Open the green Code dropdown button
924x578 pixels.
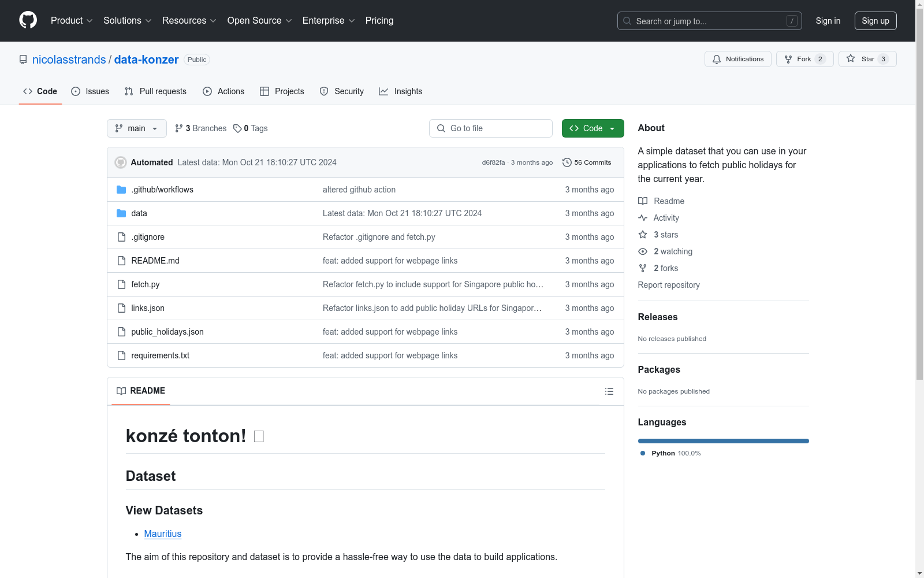[x=593, y=128]
